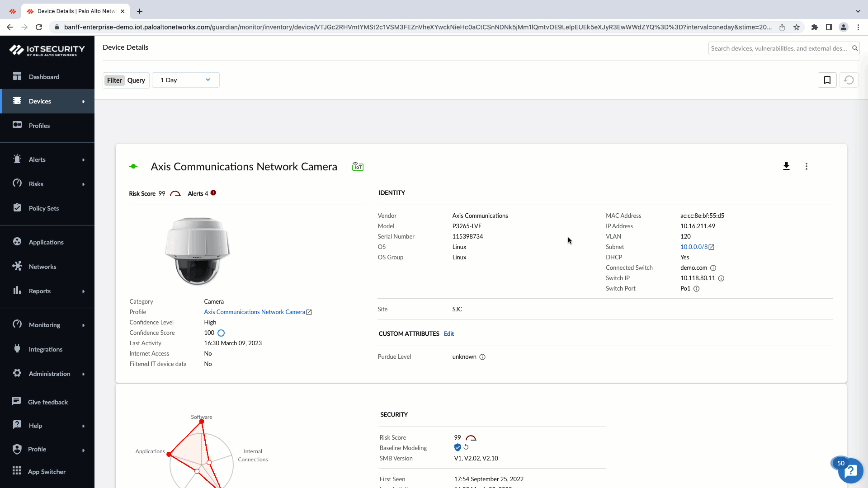Switch to Filter mode
The width and height of the screenshot is (868, 488).
(x=114, y=80)
